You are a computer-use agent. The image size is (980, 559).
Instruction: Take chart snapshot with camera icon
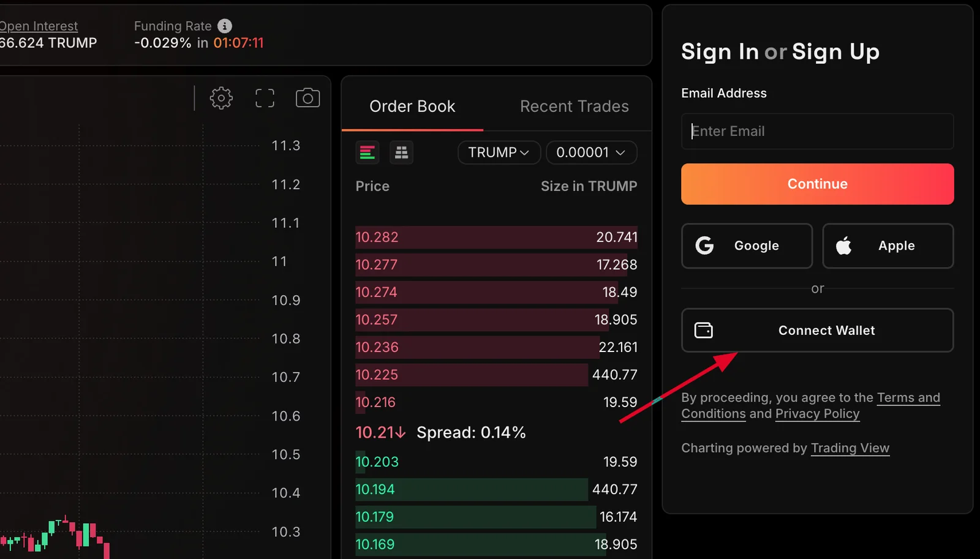(307, 98)
